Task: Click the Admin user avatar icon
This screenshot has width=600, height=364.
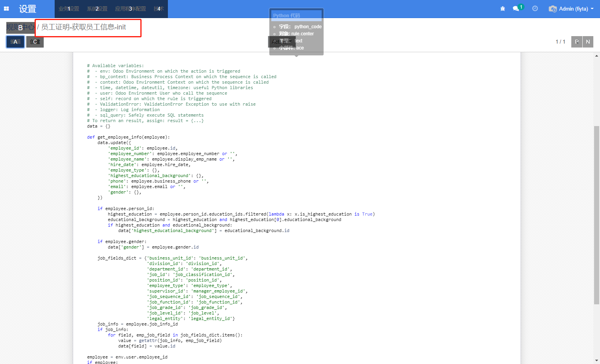Action: [553, 9]
